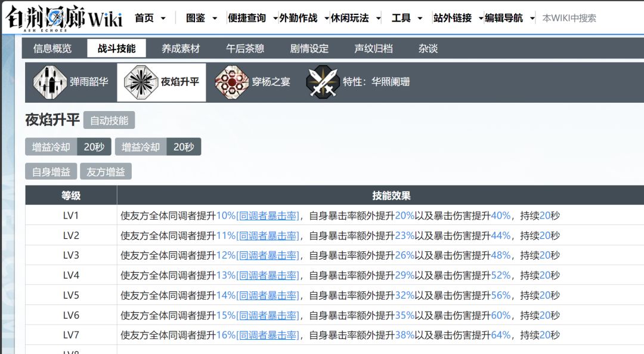Go to the 声纹归档 tab

click(373, 48)
